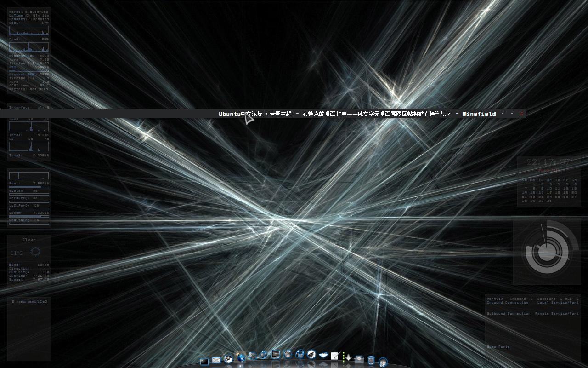Click the "Sunrise" time line
This screenshot has height=368, width=588.
tap(29, 276)
